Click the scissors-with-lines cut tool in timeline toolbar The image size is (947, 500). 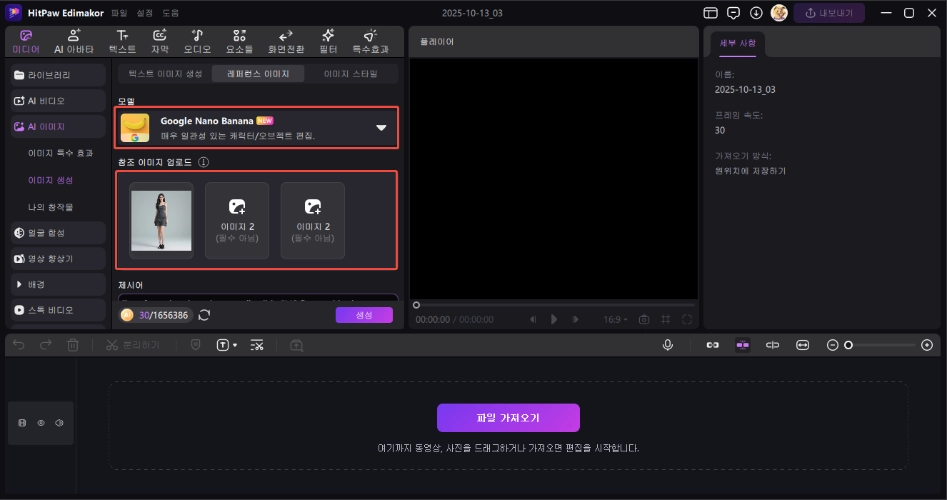(x=257, y=345)
